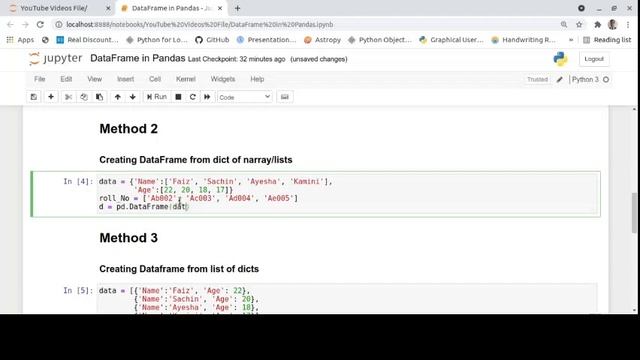This screenshot has height=360, width=640.
Task: Click inside the In [5] code cell
Action: [347, 299]
